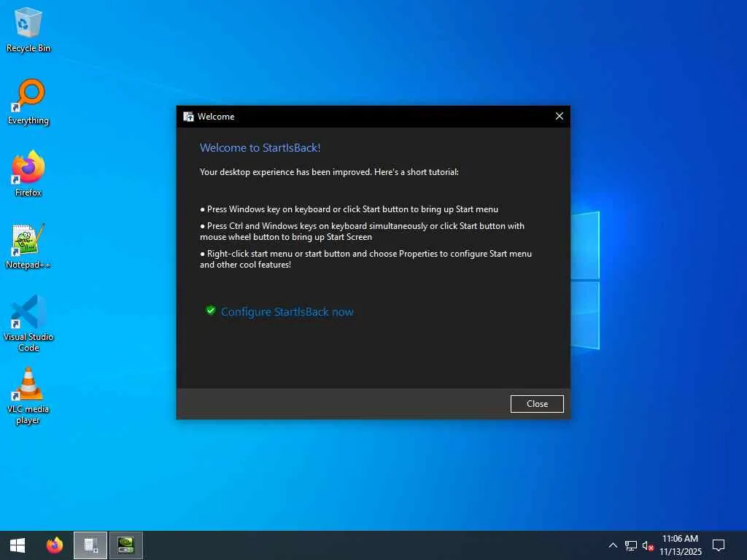
Task: Click the 'Right-click start menu or start button' bullet
Action: (x=366, y=259)
